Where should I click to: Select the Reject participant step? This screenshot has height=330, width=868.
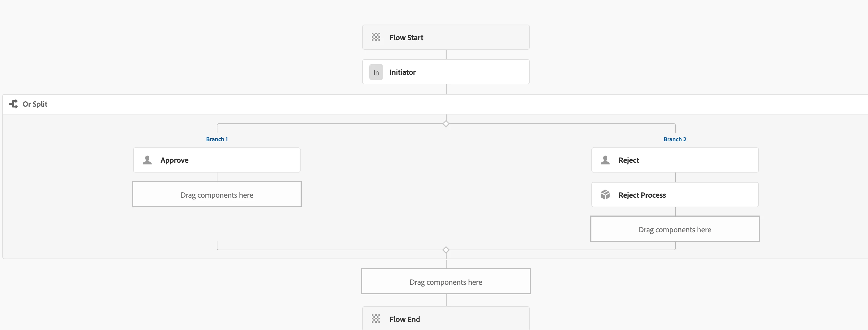coord(687,160)
